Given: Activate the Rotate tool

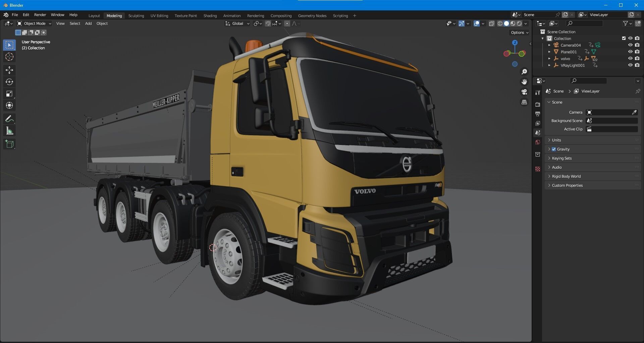Looking at the screenshot, I should pyautogui.click(x=9, y=82).
